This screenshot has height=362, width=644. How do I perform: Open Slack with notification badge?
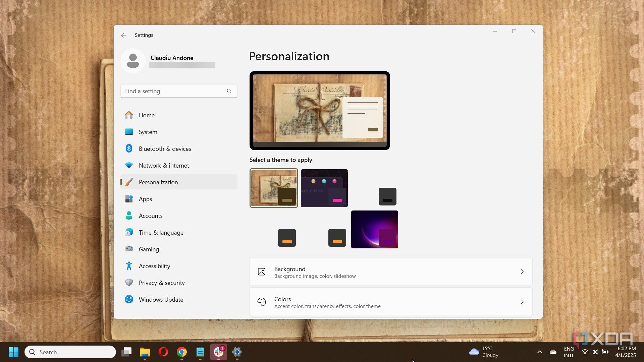click(219, 352)
